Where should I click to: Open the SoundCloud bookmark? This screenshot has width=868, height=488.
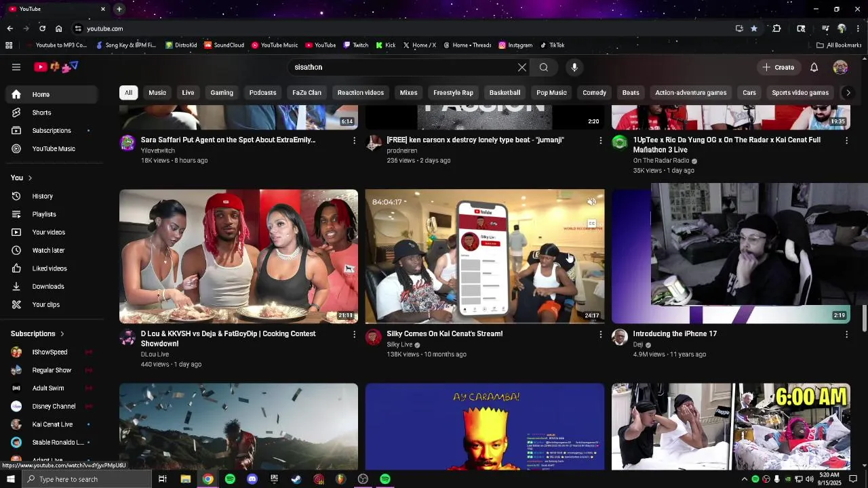click(224, 45)
